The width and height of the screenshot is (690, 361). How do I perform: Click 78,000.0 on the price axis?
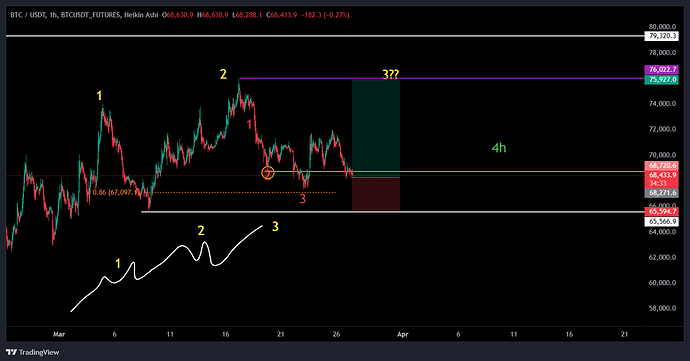(x=662, y=52)
